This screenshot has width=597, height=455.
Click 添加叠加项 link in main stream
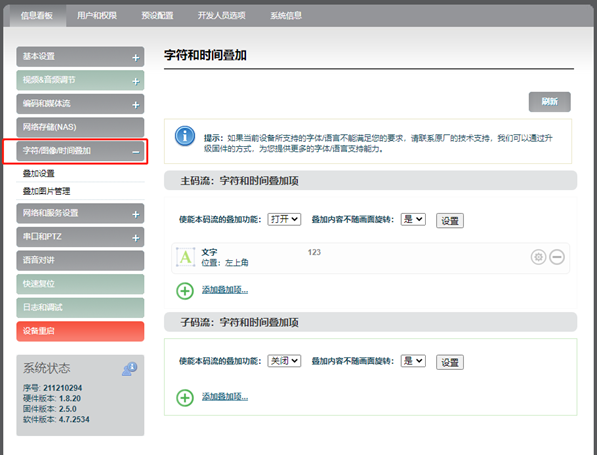coord(225,290)
